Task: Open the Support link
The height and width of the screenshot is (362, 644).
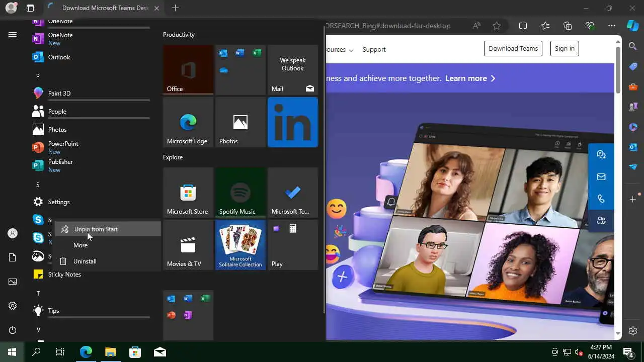Action: [x=374, y=49]
